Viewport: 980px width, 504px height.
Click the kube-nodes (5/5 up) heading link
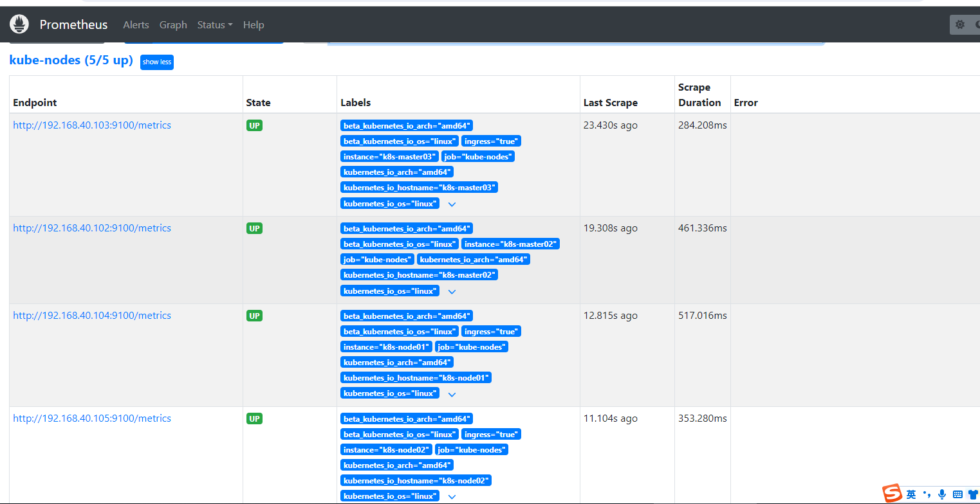[71, 60]
